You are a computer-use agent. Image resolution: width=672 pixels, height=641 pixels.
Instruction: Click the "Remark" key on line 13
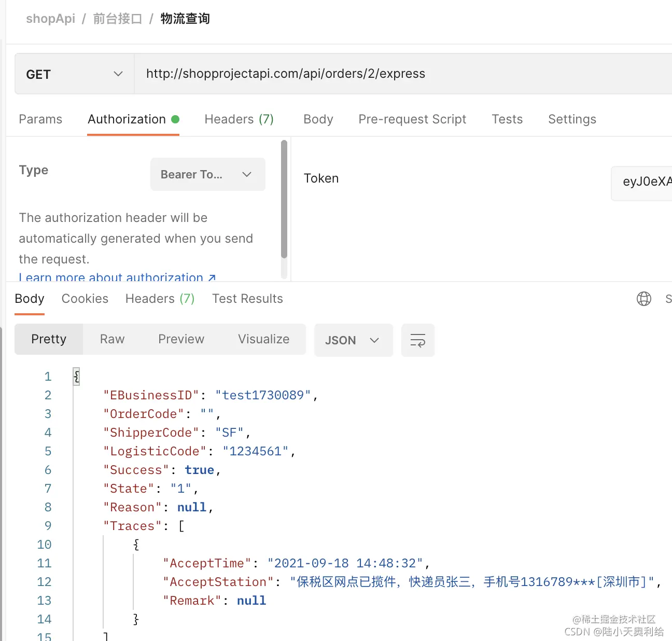click(x=192, y=601)
